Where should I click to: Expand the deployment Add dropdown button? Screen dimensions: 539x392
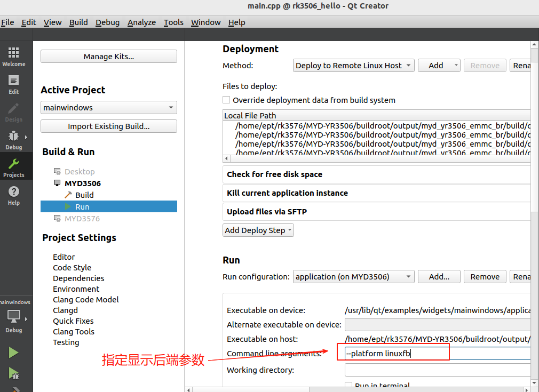(x=439, y=65)
